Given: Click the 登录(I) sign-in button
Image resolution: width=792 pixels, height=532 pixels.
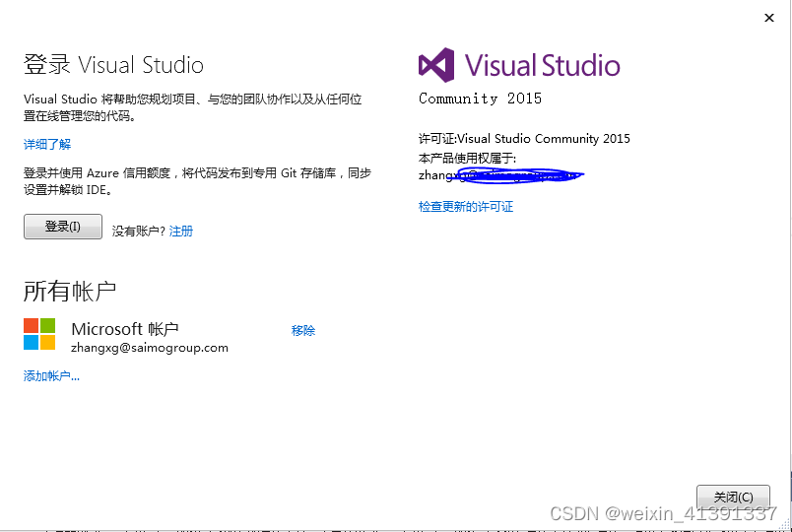Looking at the screenshot, I should pyautogui.click(x=63, y=227).
